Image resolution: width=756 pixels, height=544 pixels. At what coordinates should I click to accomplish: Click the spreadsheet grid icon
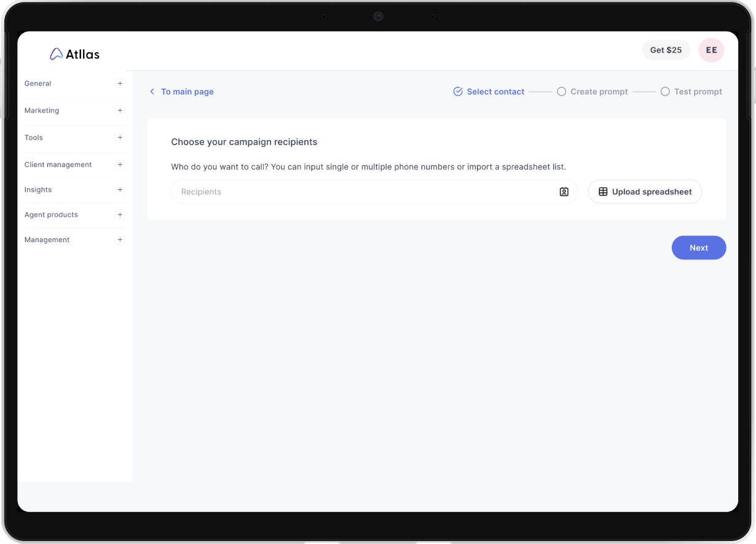(x=603, y=192)
